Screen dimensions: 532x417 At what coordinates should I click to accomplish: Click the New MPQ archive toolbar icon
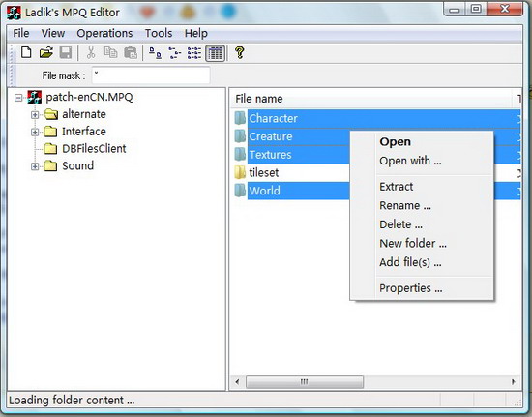(x=26, y=53)
